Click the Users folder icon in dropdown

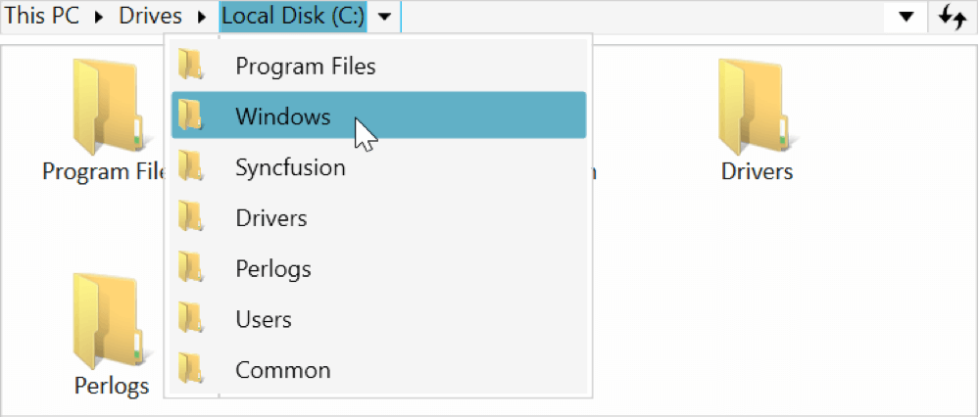(190, 319)
